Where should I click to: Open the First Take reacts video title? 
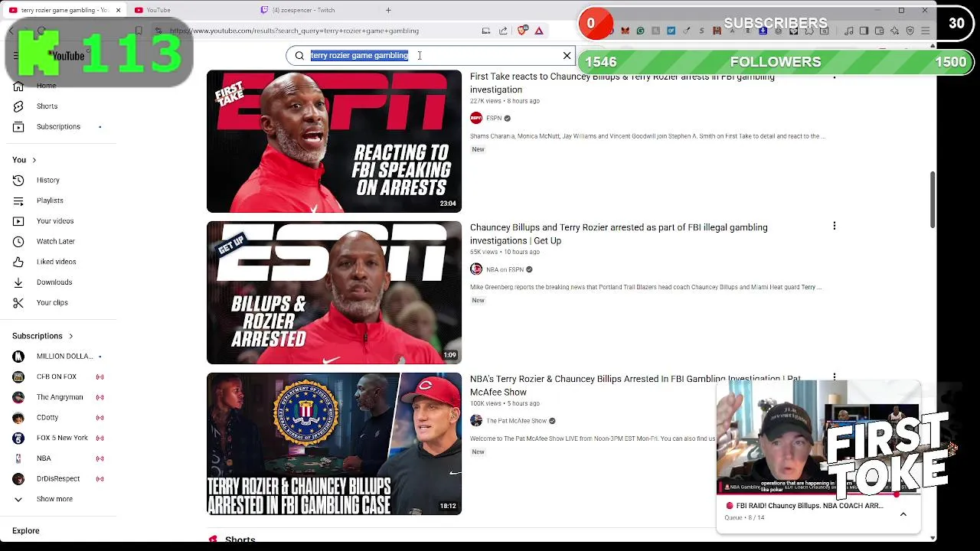pyautogui.click(x=622, y=83)
